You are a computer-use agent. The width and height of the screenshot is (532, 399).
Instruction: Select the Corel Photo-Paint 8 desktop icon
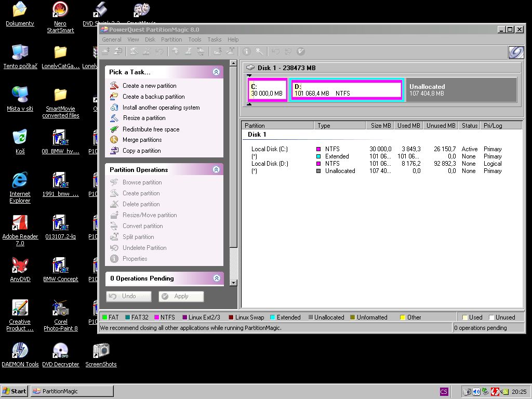pyautogui.click(x=60, y=315)
